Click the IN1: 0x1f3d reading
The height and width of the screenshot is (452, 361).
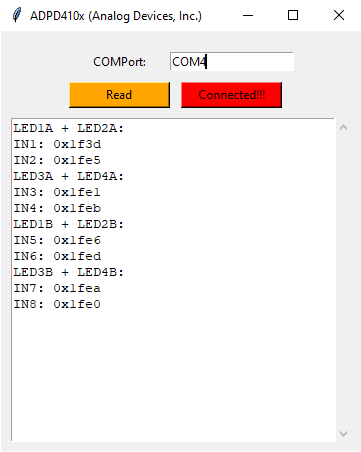pos(57,144)
